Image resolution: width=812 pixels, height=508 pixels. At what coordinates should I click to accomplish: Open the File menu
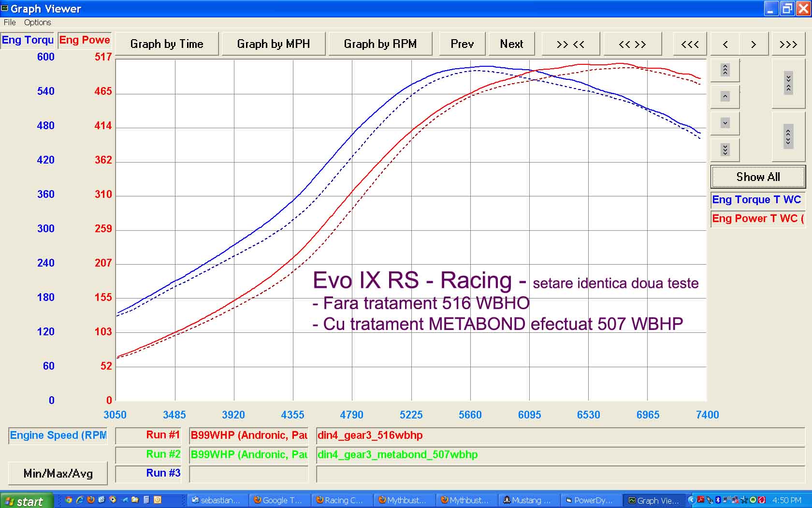[x=10, y=22]
